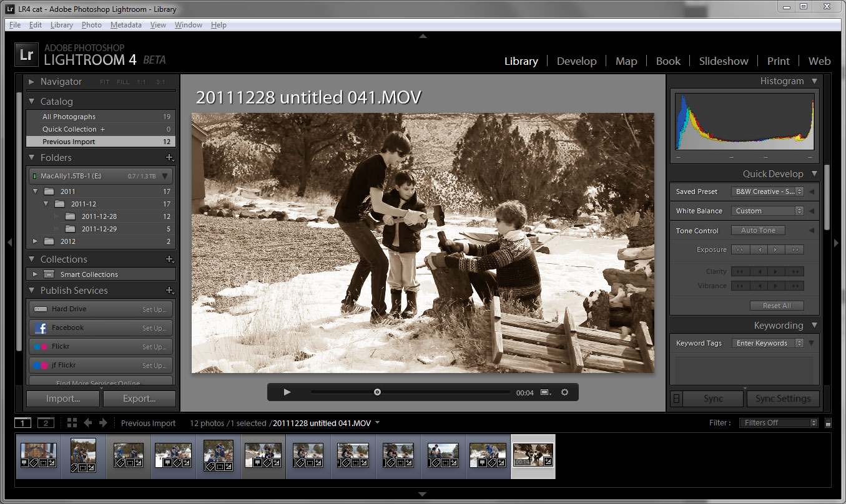Image resolution: width=846 pixels, height=504 pixels.
Task: Set up the Facebook publish service
Action: click(x=154, y=328)
